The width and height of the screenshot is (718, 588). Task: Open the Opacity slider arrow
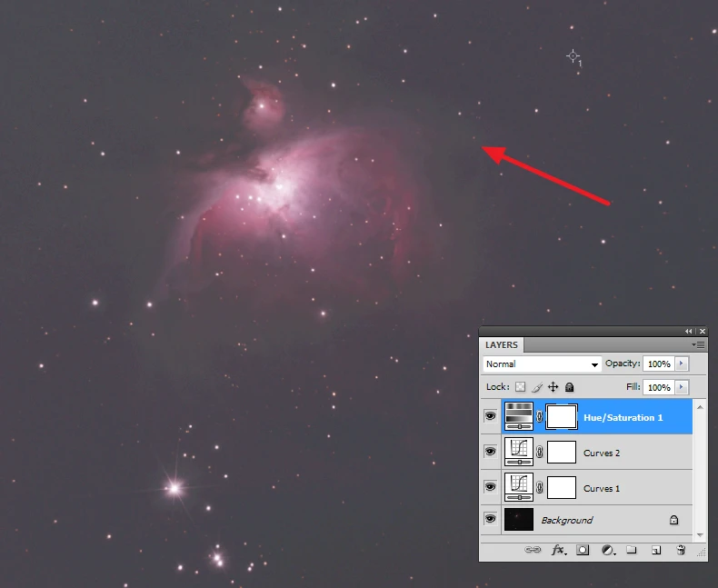coord(682,364)
